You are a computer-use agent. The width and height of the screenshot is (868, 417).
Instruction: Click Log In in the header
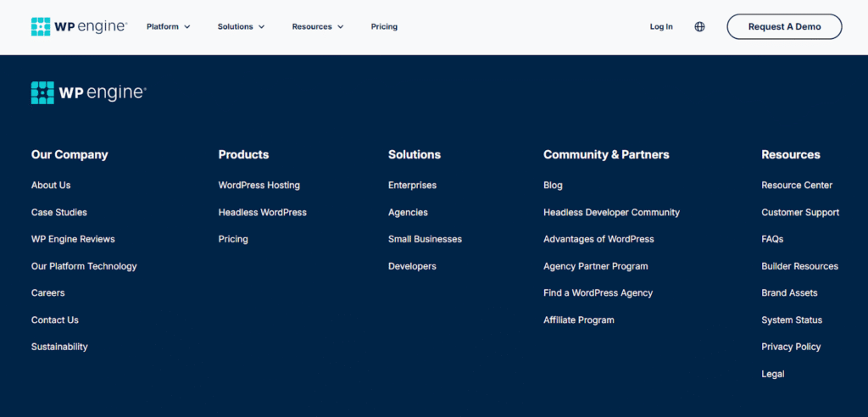tap(661, 27)
